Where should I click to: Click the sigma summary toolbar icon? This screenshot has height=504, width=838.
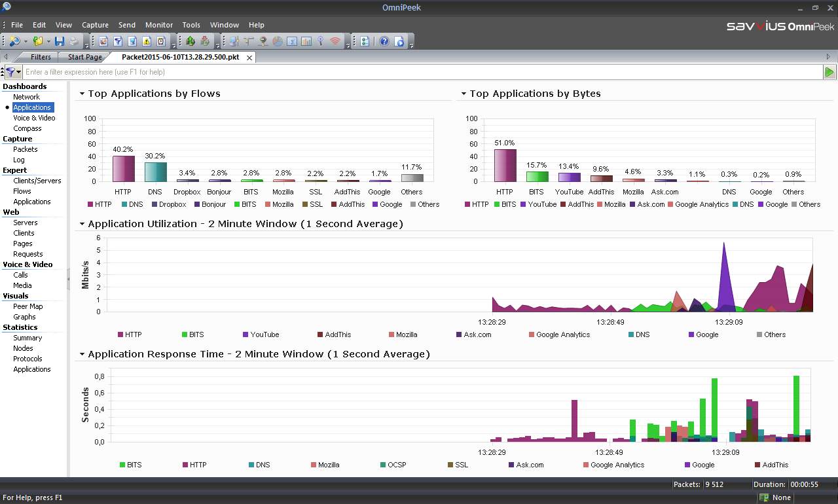coord(292,41)
